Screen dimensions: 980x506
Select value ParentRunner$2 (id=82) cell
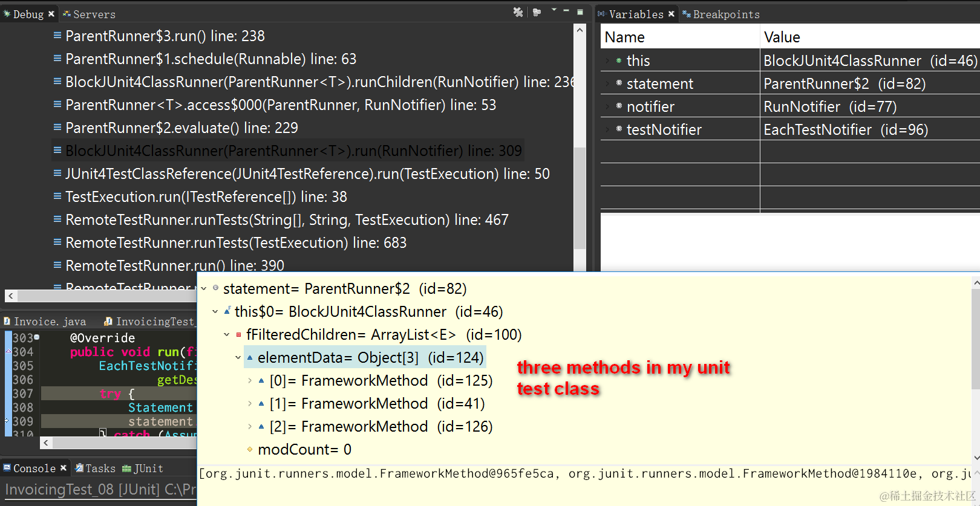870,83
